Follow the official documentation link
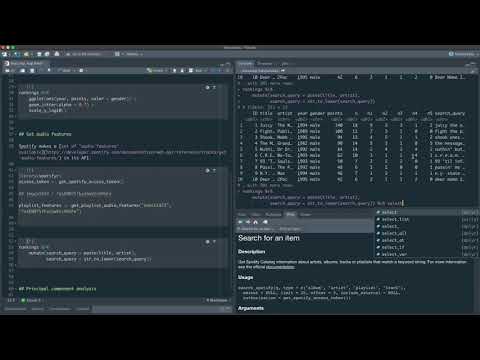The image size is (480, 360). 280,267
